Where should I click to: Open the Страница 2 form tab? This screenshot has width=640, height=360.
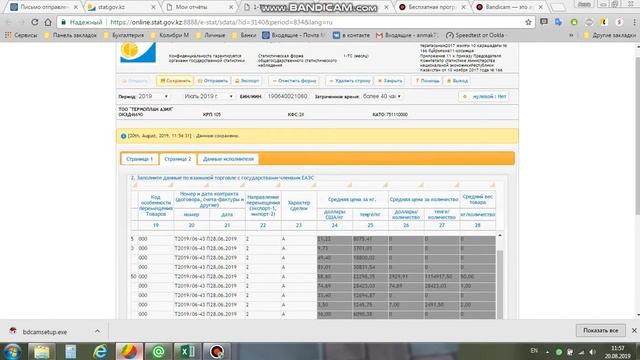click(x=178, y=159)
